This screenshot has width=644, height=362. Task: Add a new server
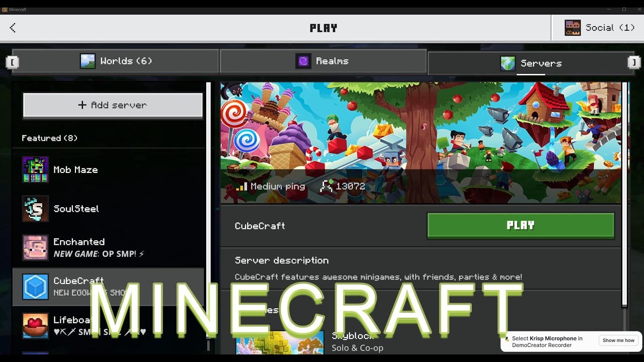point(113,105)
